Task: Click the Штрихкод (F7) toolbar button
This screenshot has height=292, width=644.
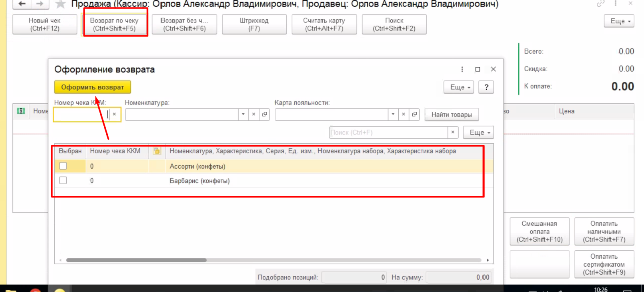Action: (x=254, y=24)
